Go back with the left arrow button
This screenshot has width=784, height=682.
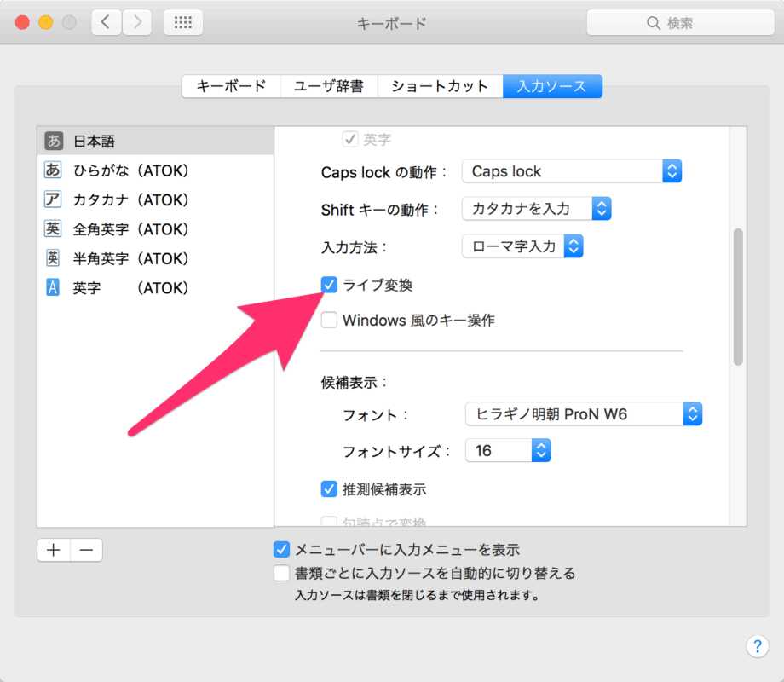(x=106, y=23)
